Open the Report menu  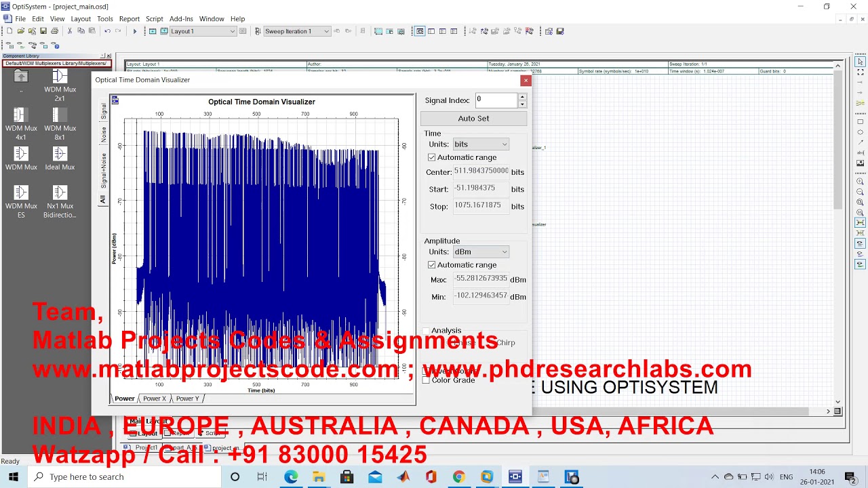click(x=129, y=19)
